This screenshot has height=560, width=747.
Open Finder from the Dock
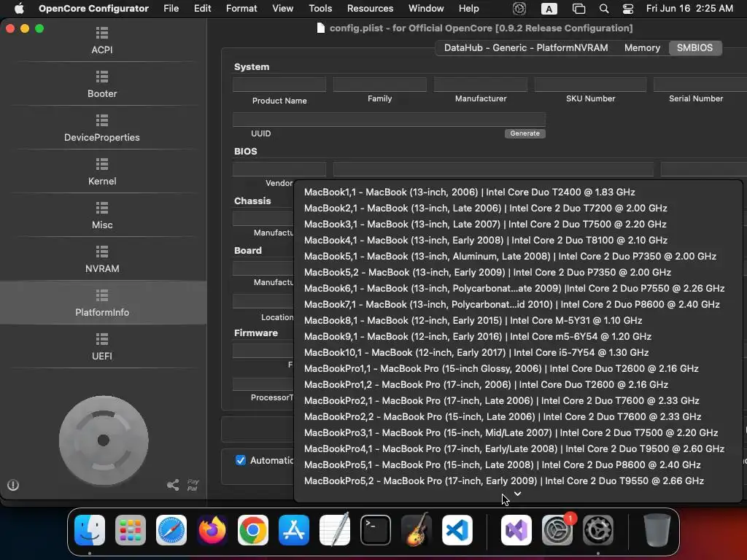pos(90,530)
